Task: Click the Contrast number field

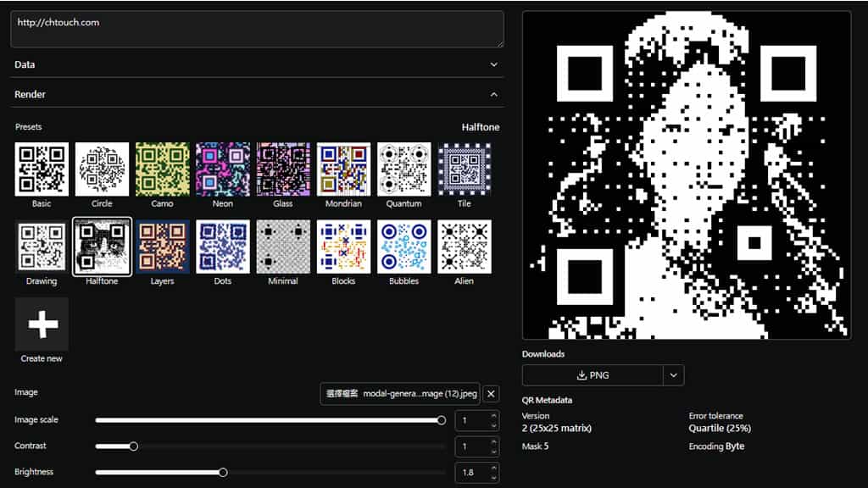Action: click(x=477, y=446)
